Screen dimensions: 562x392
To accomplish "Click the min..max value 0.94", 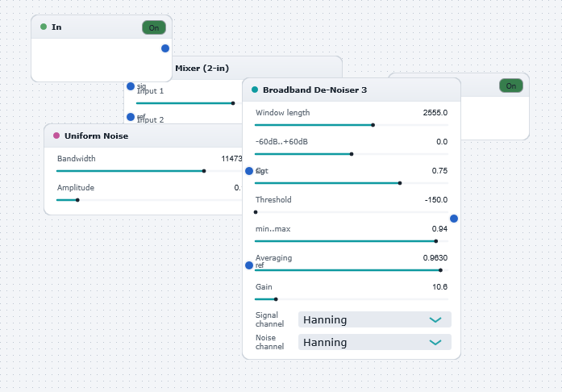I will [439, 229].
